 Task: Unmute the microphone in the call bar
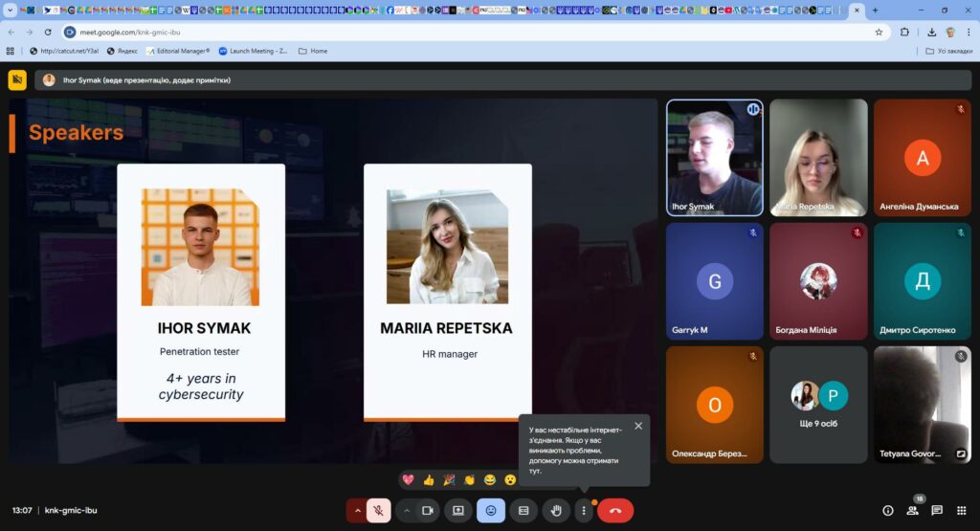coord(379,511)
